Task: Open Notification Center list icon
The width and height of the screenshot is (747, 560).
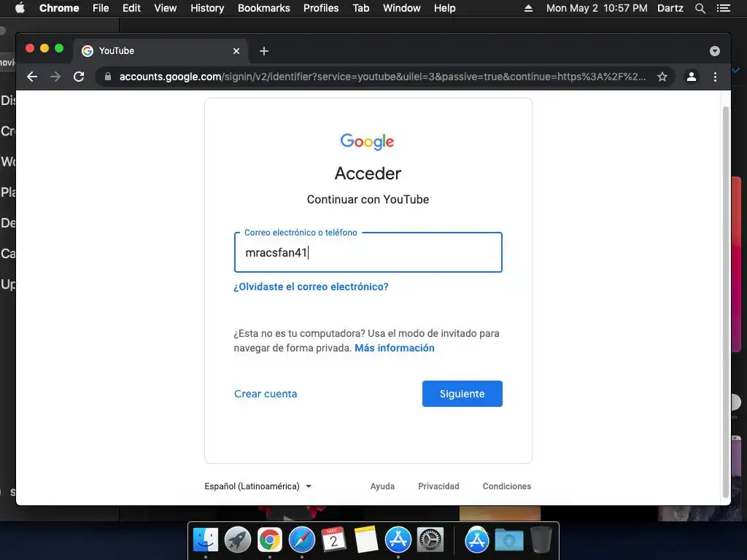Action: click(723, 8)
